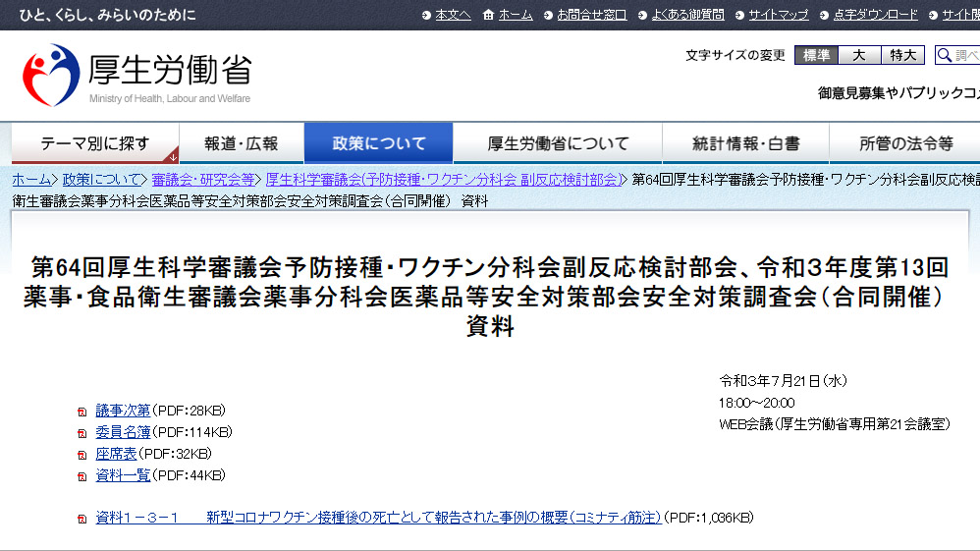Set font size to 標準

pos(815,55)
